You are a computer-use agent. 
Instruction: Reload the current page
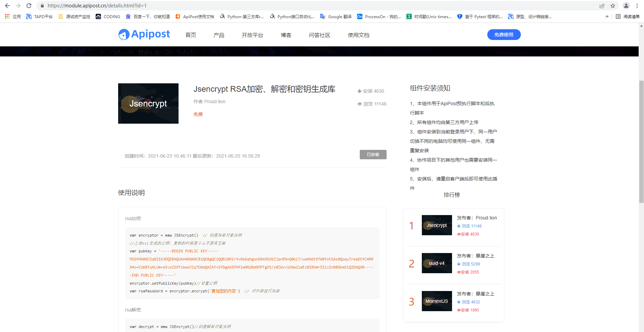[29, 6]
